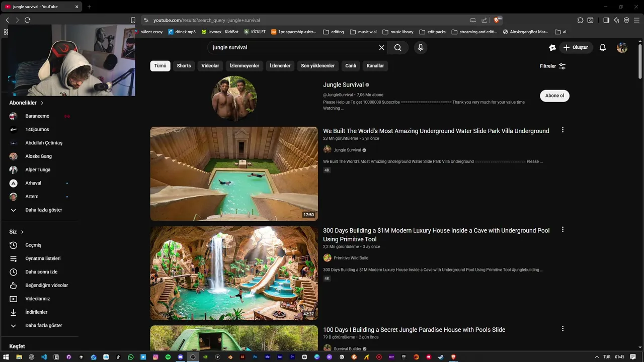
Task: Open the 300 Days Building video title
Action: [x=436, y=235]
